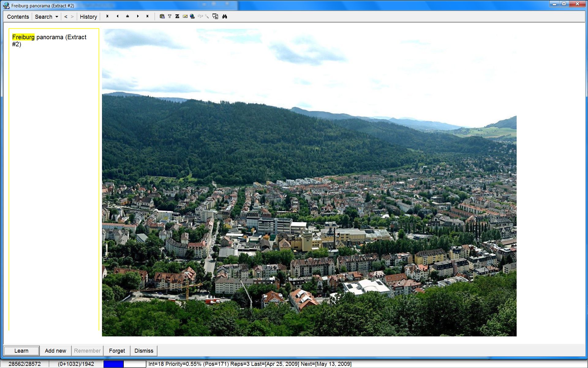Click the windows switch layout icon
Image resolution: width=588 pixels, height=368 pixels.
pos(215,17)
